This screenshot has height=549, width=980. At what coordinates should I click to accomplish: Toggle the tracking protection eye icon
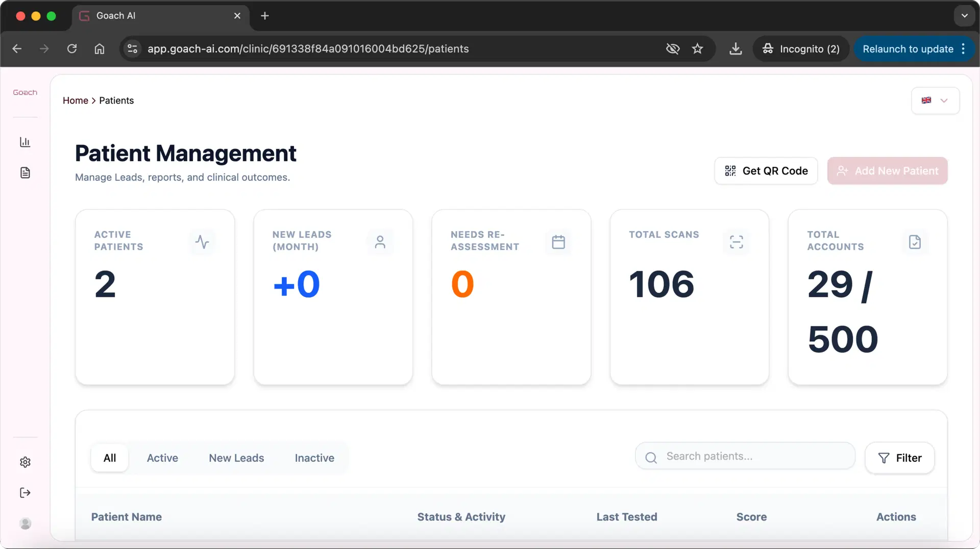pyautogui.click(x=673, y=49)
